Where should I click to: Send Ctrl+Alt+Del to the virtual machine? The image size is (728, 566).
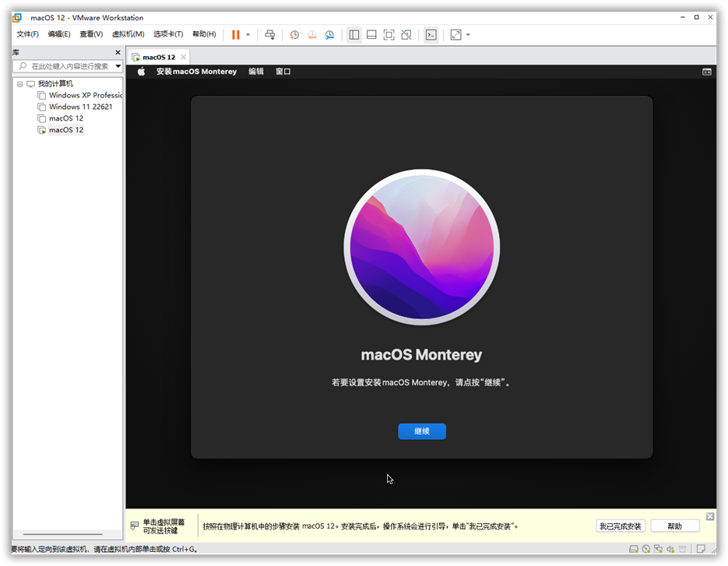click(x=269, y=35)
